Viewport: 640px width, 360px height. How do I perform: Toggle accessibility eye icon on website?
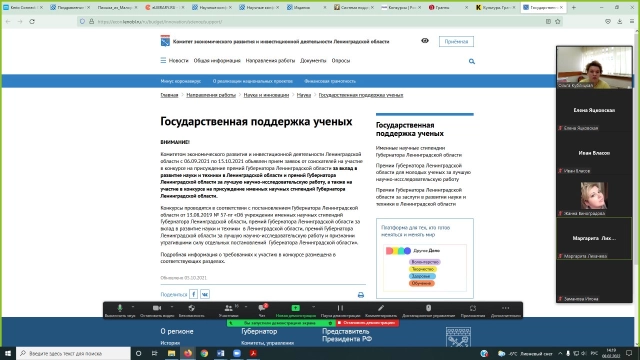coord(425,41)
